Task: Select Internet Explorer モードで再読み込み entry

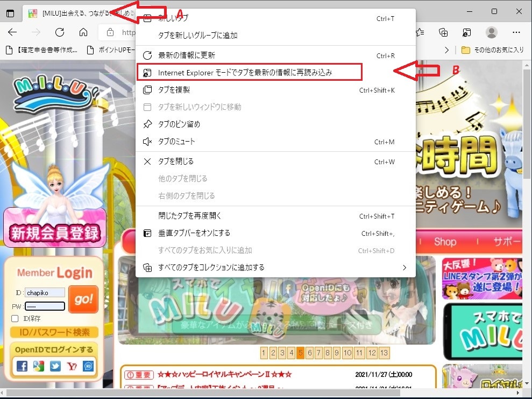Action: coord(250,72)
